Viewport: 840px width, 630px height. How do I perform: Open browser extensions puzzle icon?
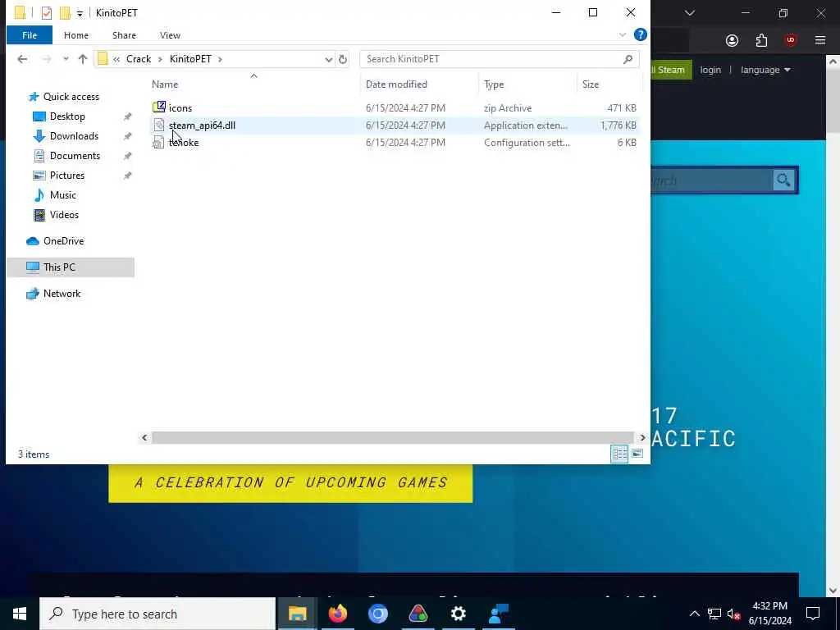[761, 41]
